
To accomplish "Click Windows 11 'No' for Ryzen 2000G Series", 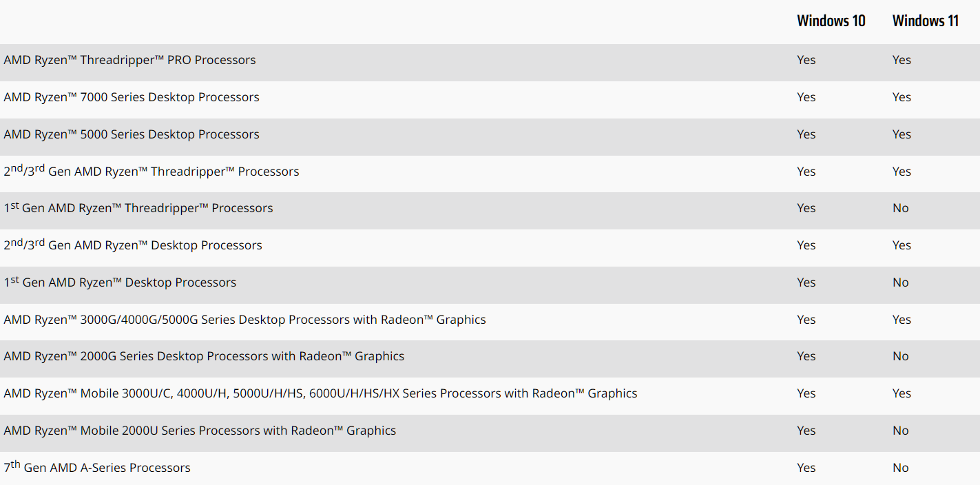I will [x=901, y=356].
